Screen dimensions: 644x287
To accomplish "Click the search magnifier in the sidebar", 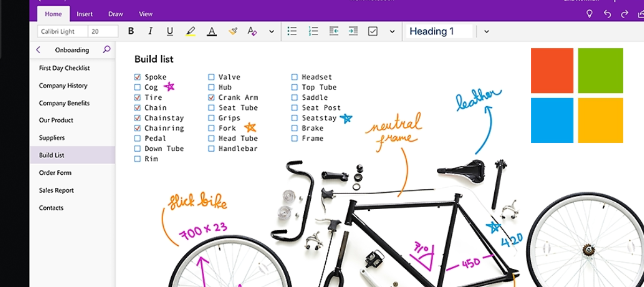I will tap(106, 49).
